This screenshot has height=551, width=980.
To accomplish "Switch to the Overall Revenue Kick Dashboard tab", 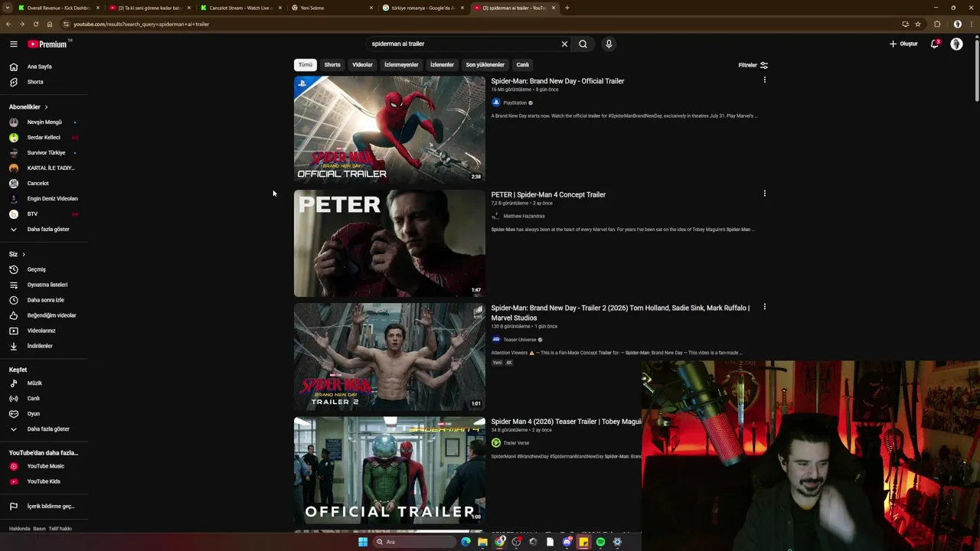I will coord(59,8).
